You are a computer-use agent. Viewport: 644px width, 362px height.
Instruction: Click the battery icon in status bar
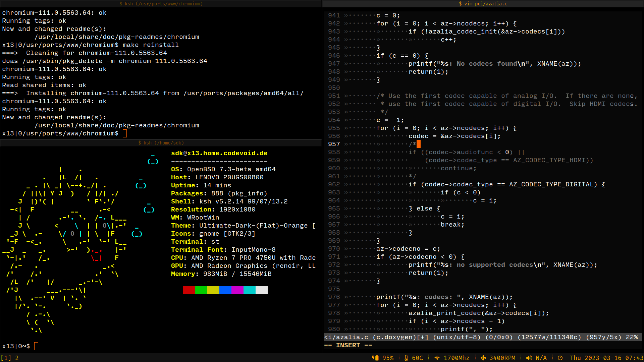[x=375, y=358]
